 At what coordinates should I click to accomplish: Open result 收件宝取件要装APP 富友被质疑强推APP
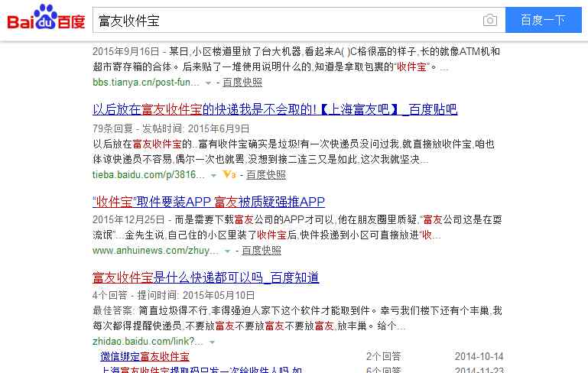tap(209, 202)
